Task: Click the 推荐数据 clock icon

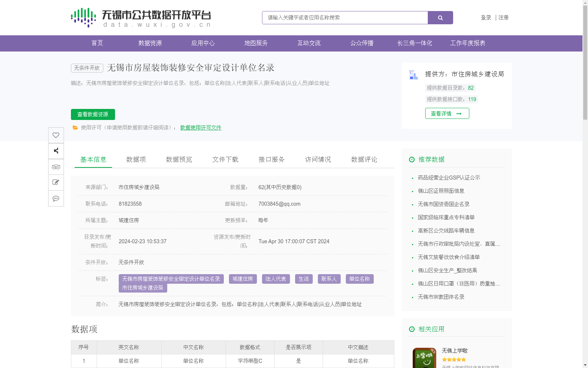Action: 412,159
